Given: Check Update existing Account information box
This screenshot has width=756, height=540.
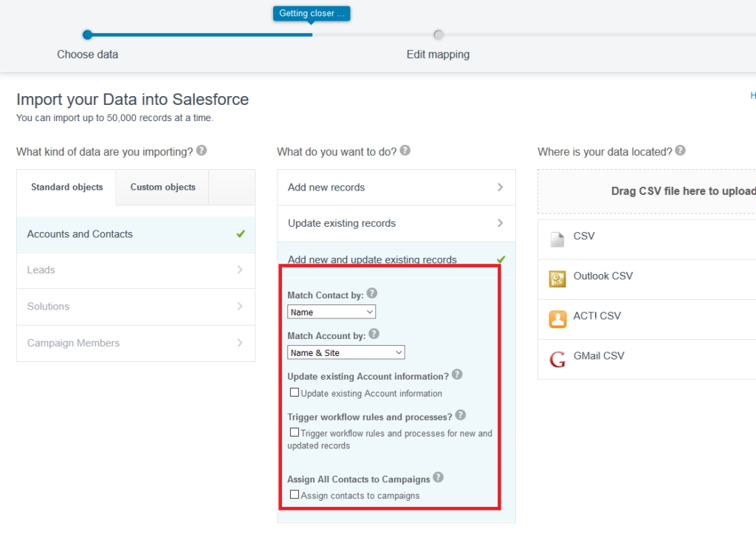Looking at the screenshot, I should 294,392.
